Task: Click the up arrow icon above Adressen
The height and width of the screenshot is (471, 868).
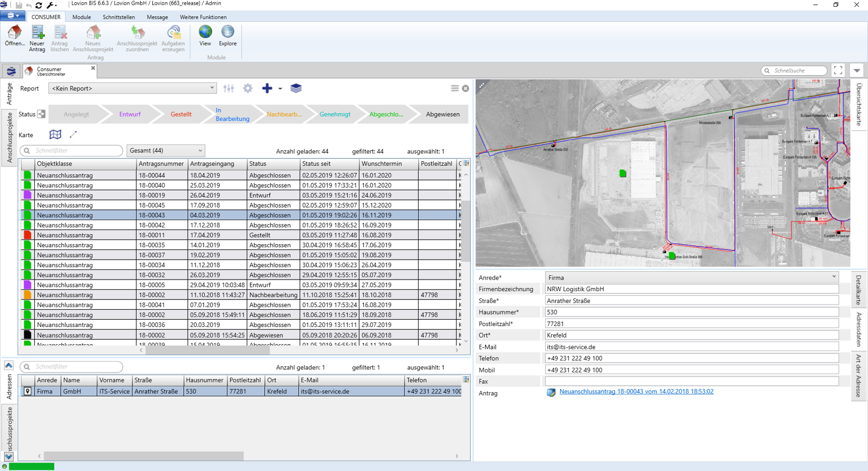Action: 9,365
